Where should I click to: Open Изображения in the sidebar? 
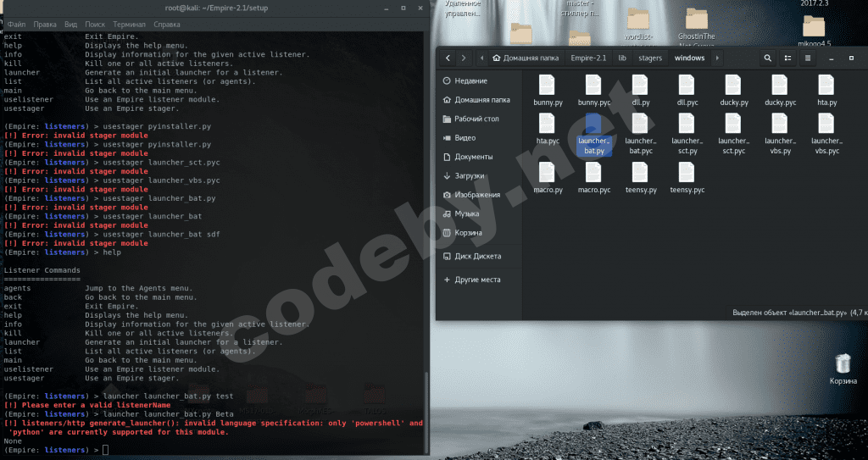tap(478, 195)
